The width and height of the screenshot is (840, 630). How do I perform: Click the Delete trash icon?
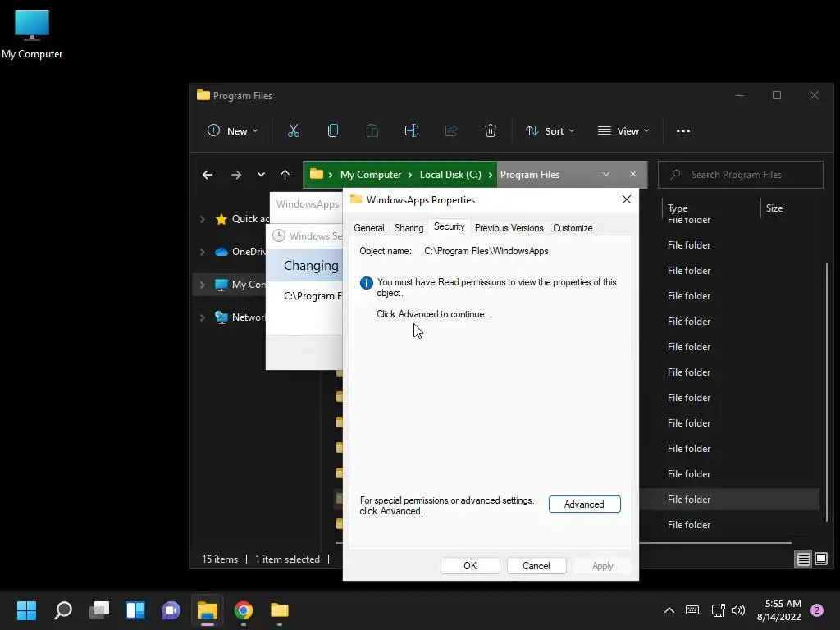click(491, 130)
